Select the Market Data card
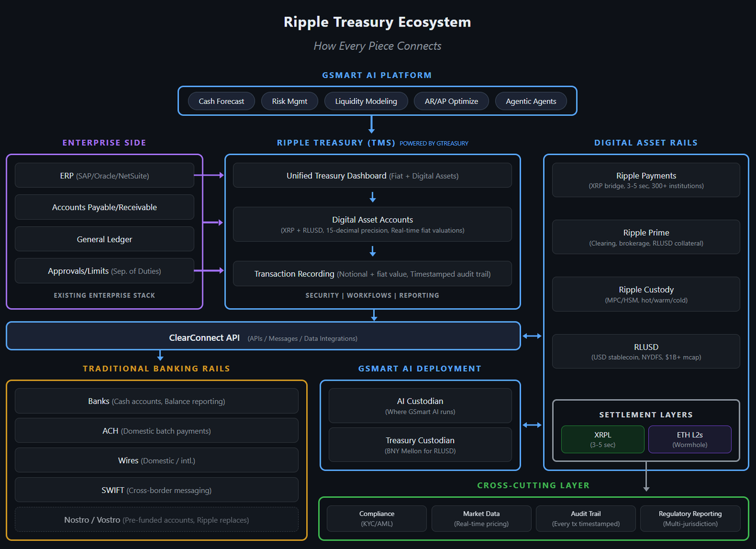This screenshot has height=549, width=756. click(481, 518)
